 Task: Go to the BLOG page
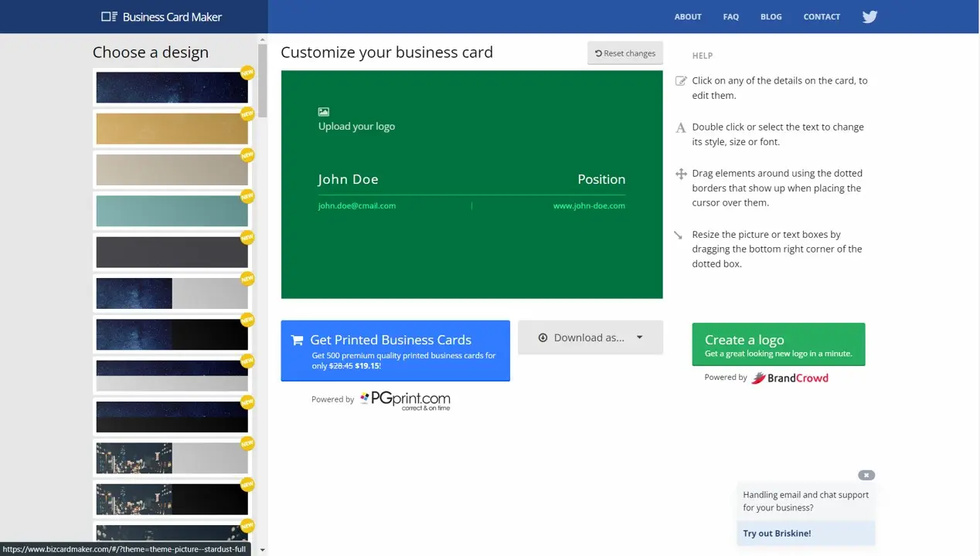tap(771, 16)
